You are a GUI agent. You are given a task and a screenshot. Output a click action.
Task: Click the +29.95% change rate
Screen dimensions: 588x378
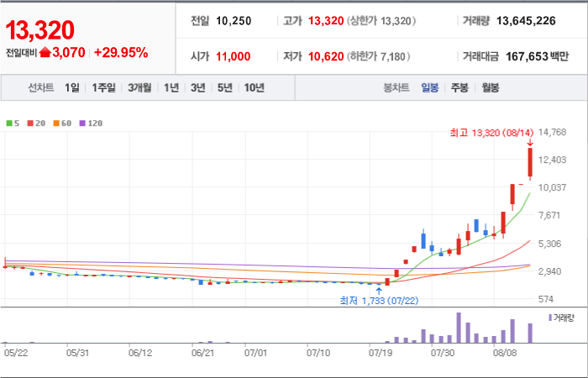pyautogui.click(x=121, y=53)
